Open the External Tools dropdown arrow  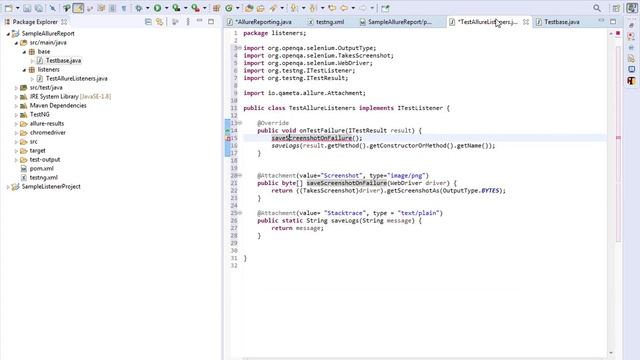coord(204,8)
